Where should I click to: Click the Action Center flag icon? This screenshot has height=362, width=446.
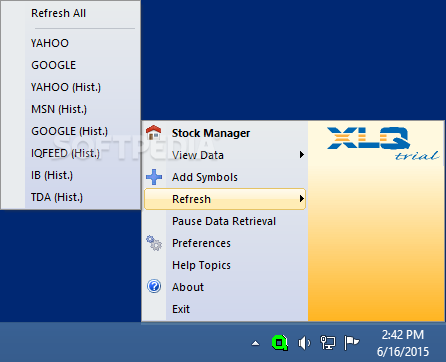(351, 343)
